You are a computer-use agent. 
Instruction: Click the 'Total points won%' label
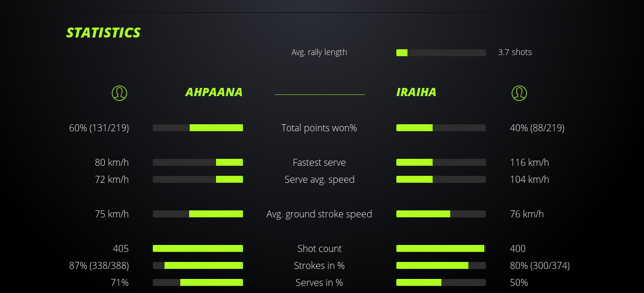[x=319, y=128]
